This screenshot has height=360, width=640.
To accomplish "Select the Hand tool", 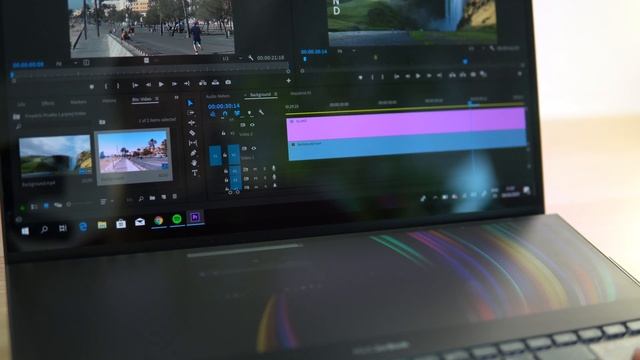I will coord(194,163).
